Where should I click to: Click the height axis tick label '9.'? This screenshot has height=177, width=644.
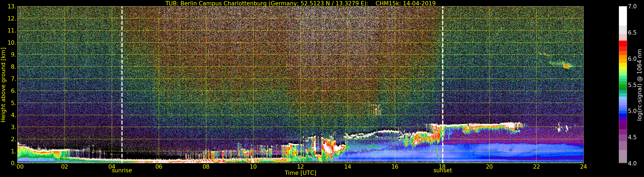13,55
